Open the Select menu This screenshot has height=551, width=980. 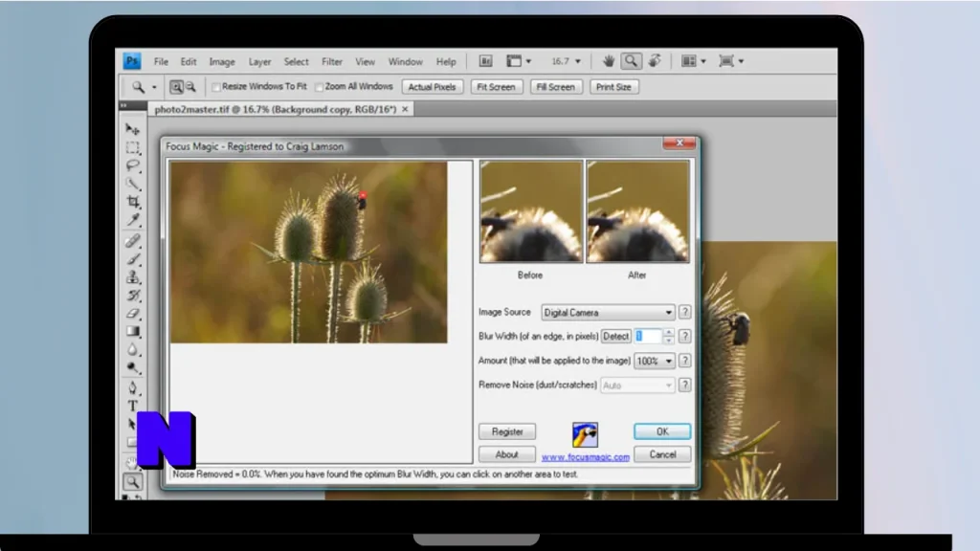tap(297, 62)
